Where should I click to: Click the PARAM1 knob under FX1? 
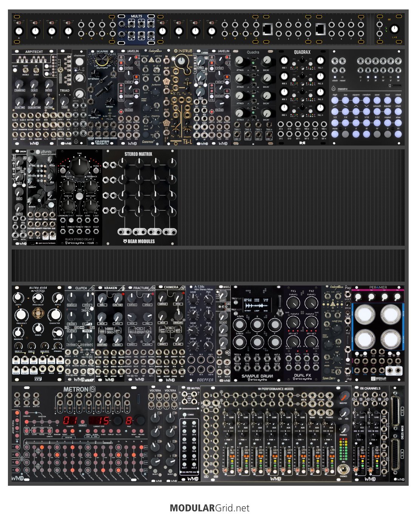(293, 302)
